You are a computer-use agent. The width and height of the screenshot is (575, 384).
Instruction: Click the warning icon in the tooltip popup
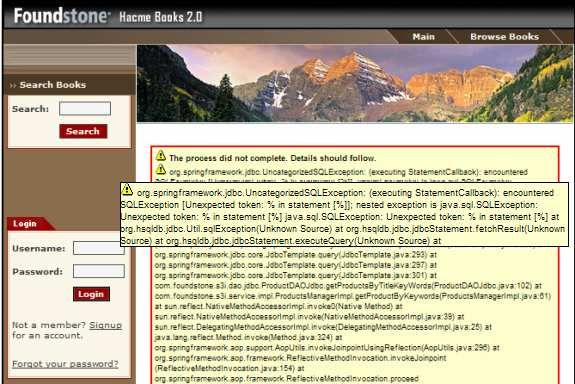click(x=127, y=190)
